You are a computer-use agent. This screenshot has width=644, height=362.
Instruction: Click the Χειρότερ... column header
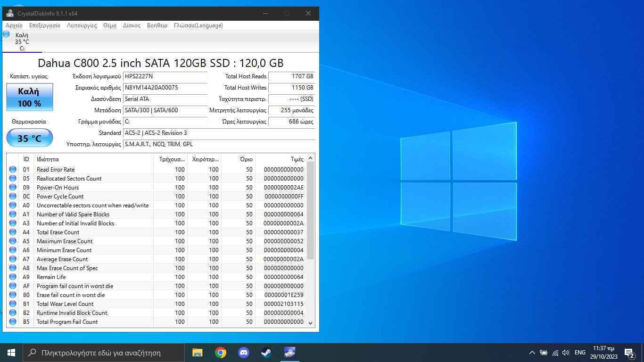pos(204,159)
